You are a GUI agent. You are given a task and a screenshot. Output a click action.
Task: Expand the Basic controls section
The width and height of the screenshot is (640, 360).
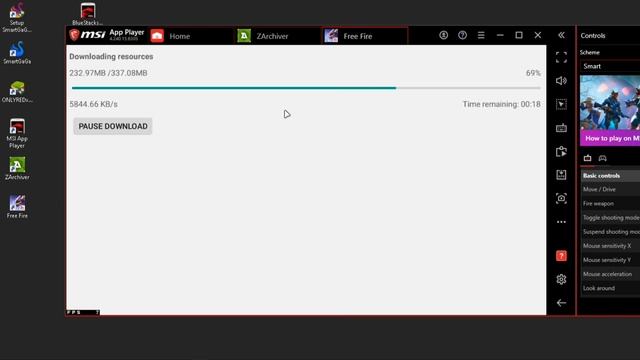pyautogui.click(x=610, y=176)
